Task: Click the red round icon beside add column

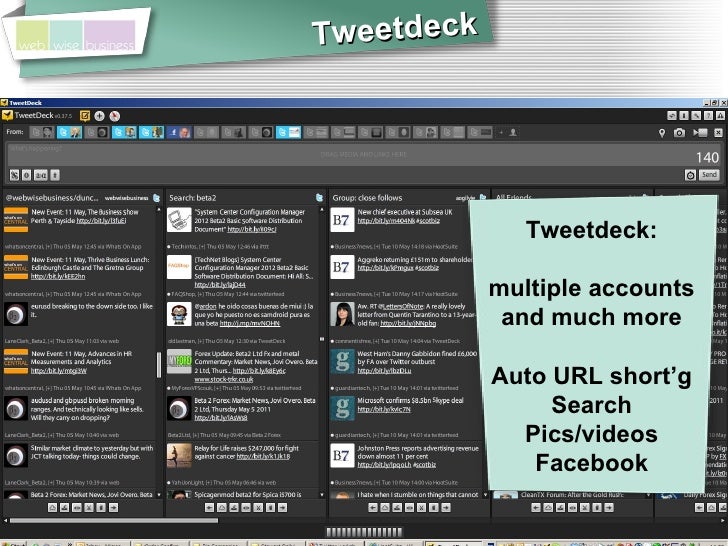Action: (114, 116)
